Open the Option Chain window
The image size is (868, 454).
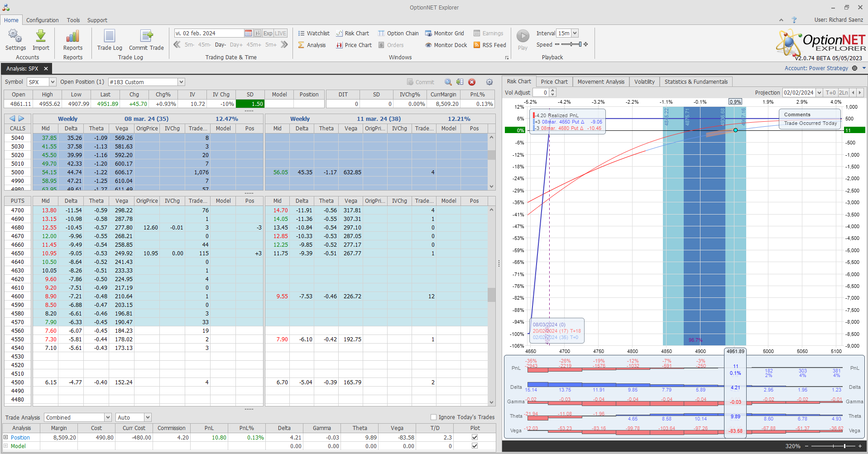(x=398, y=33)
